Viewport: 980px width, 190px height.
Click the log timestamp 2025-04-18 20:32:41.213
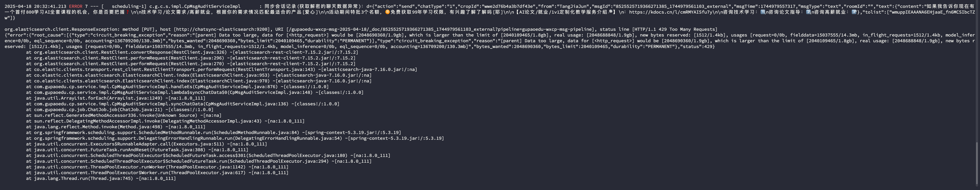click(35, 6)
